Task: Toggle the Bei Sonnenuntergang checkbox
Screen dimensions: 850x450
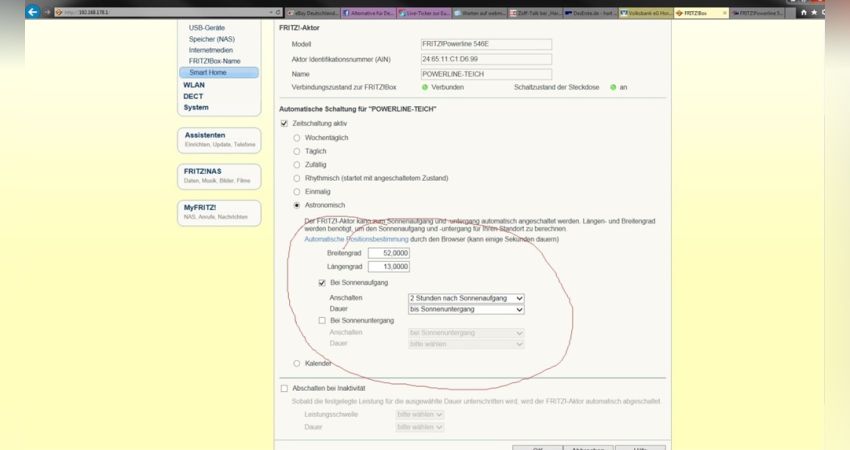Action: (322, 321)
